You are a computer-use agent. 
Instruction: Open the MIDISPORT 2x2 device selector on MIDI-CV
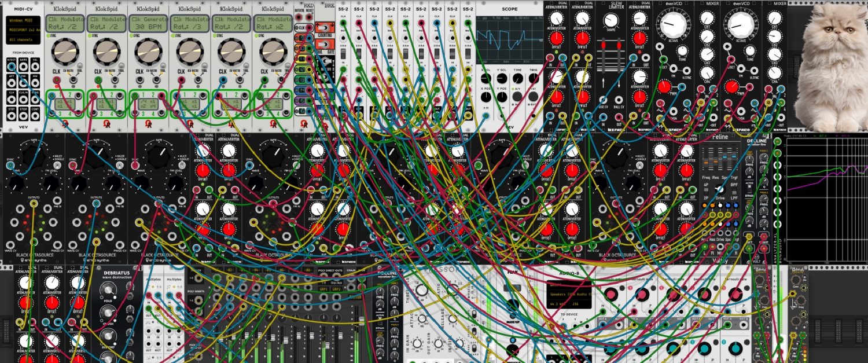[x=23, y=30]
